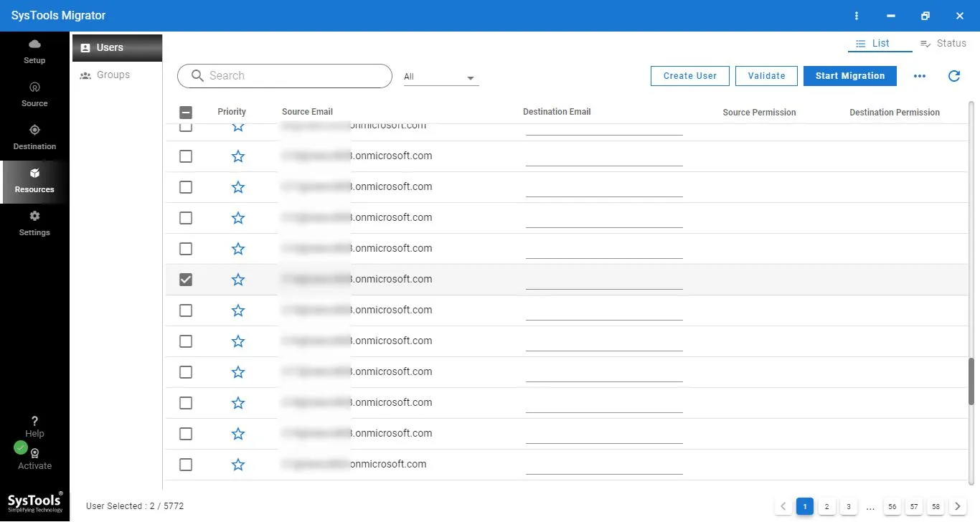The width and height of the screenshot is (980, 522).
Task: Switch to the Users tab
Action: pos(117,48)
